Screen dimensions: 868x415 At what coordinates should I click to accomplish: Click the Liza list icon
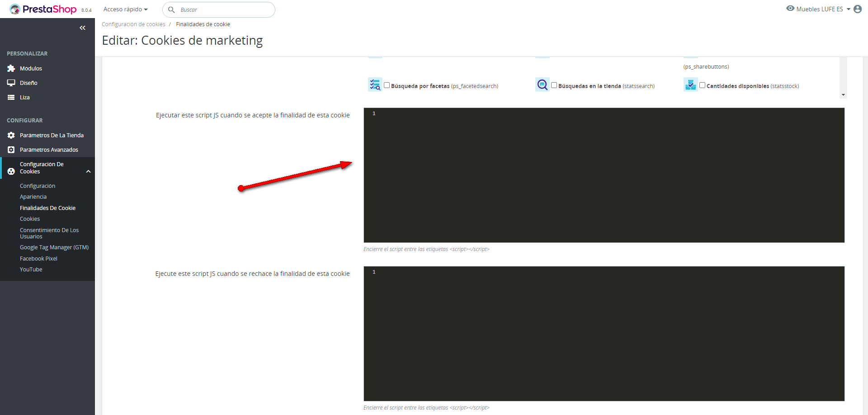click(x=11, y=98)
